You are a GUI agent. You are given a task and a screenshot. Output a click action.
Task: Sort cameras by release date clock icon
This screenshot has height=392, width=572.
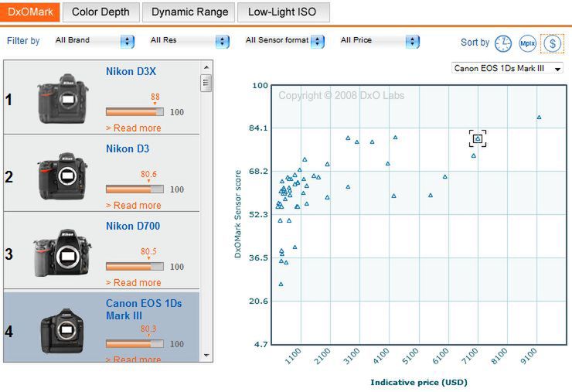pyautogui.click(x=503, y=44)
